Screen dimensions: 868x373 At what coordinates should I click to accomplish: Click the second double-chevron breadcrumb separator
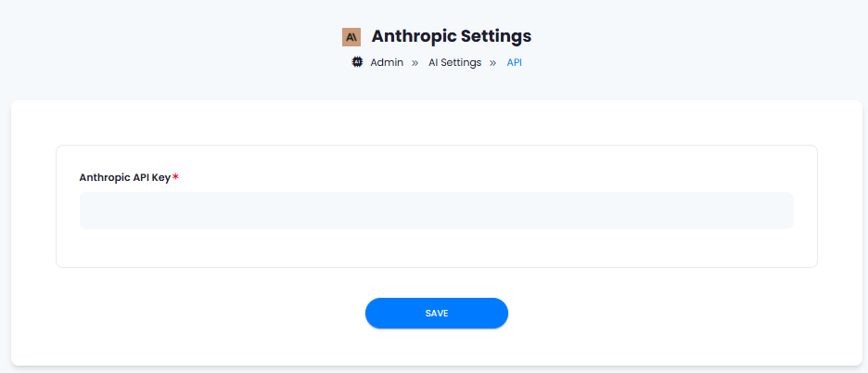tap(492, 63)
